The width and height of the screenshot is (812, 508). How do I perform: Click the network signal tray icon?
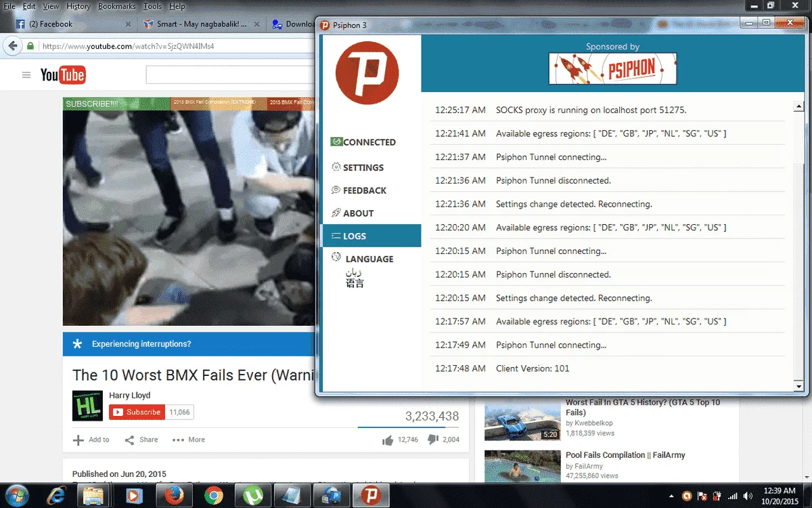[x=732, y=496]
